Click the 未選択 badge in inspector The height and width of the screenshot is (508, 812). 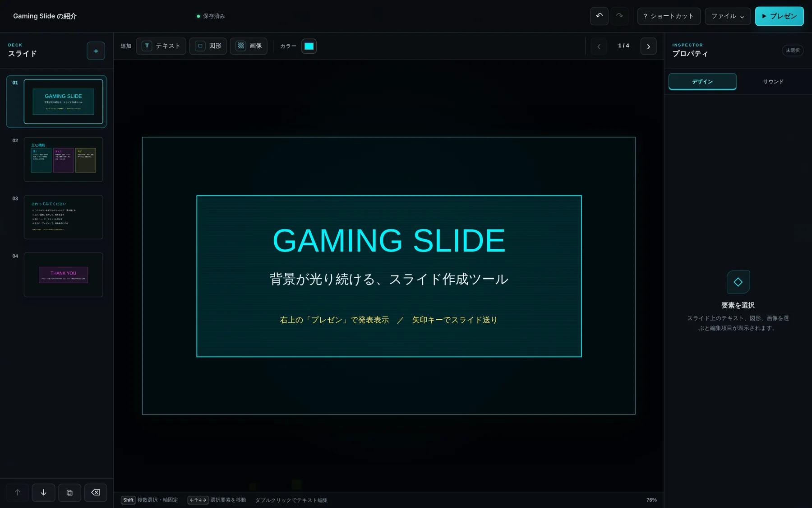pos(793,51)
